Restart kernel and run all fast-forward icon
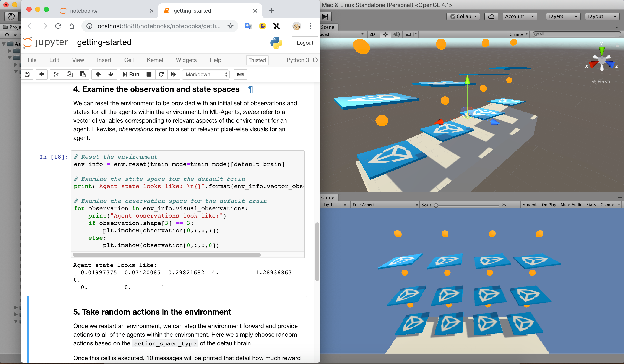Screen dimensions: 624x364 click(x=173, y=74)
